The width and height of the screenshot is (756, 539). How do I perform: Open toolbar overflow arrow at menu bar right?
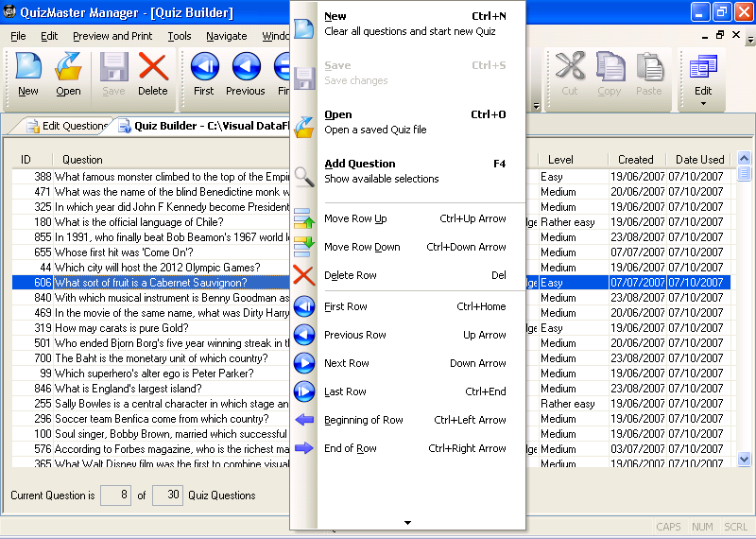point(750,40)
